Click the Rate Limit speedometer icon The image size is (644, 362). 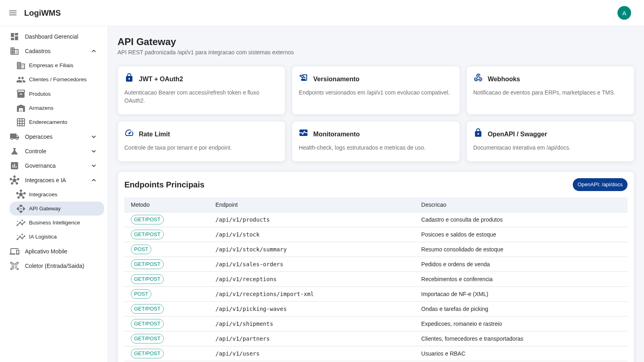click(129, 133)
